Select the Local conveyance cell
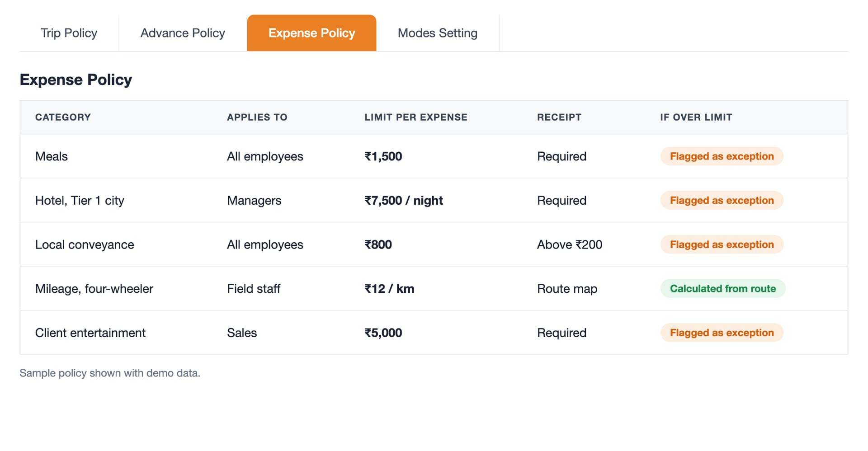This screenshot has width=868, height=451. click(x=85, y=244)
